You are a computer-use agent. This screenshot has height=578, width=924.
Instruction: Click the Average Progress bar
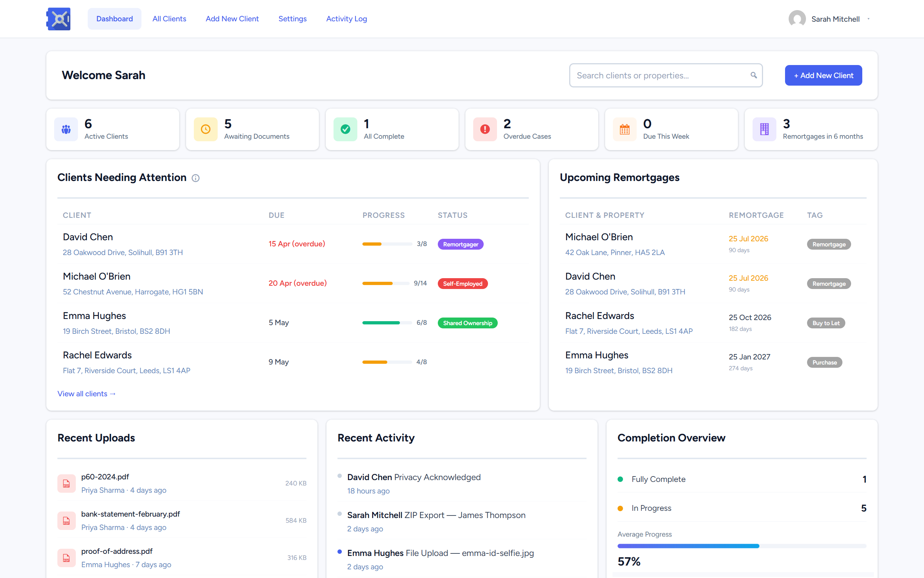coord(742,546)
